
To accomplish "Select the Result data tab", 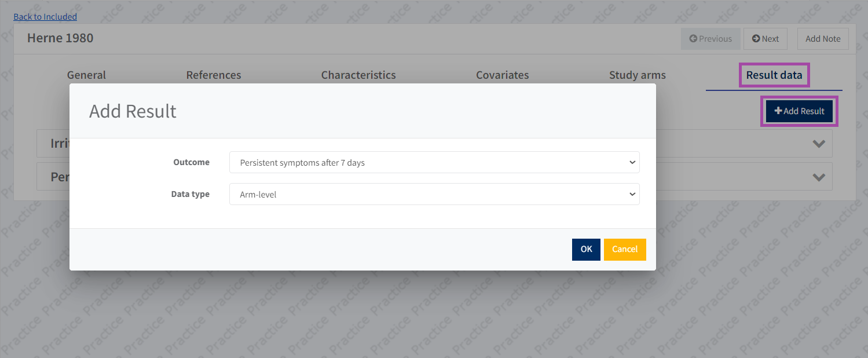I will (774, 75).
